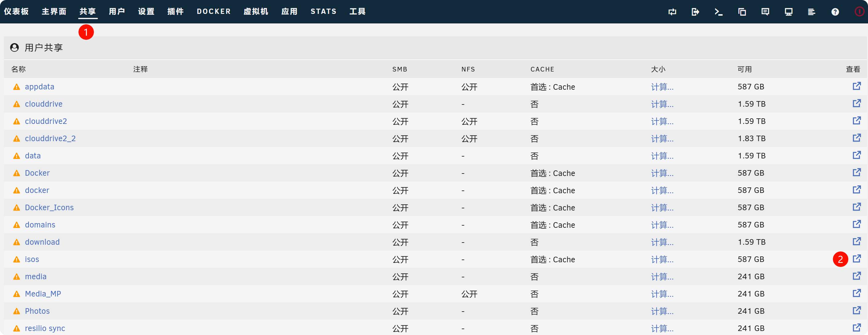Open the web terminal icon
This screenshot has width=868, height=335.
[x=718, y=12]
